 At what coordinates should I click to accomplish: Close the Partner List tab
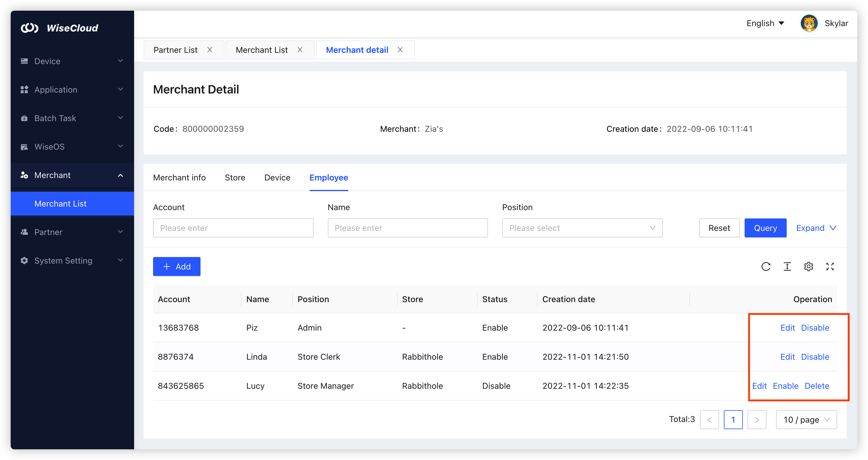210,50
